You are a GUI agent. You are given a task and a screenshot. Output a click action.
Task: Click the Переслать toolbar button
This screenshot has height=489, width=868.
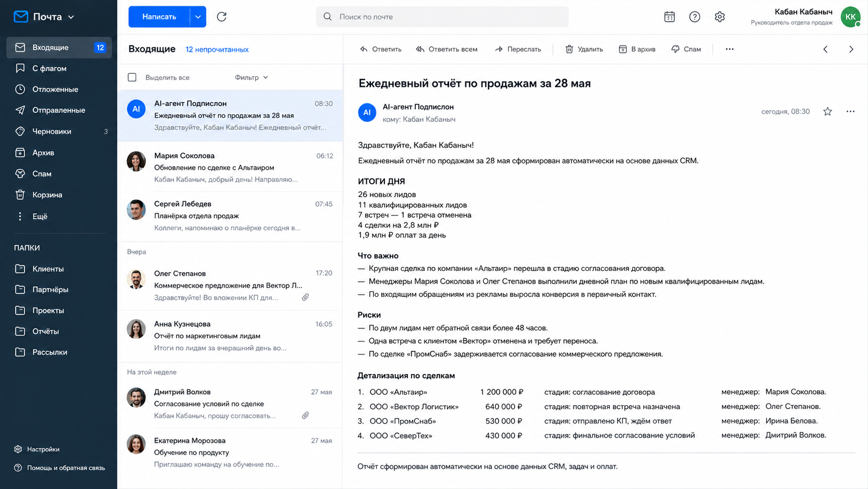click(518, 49)
